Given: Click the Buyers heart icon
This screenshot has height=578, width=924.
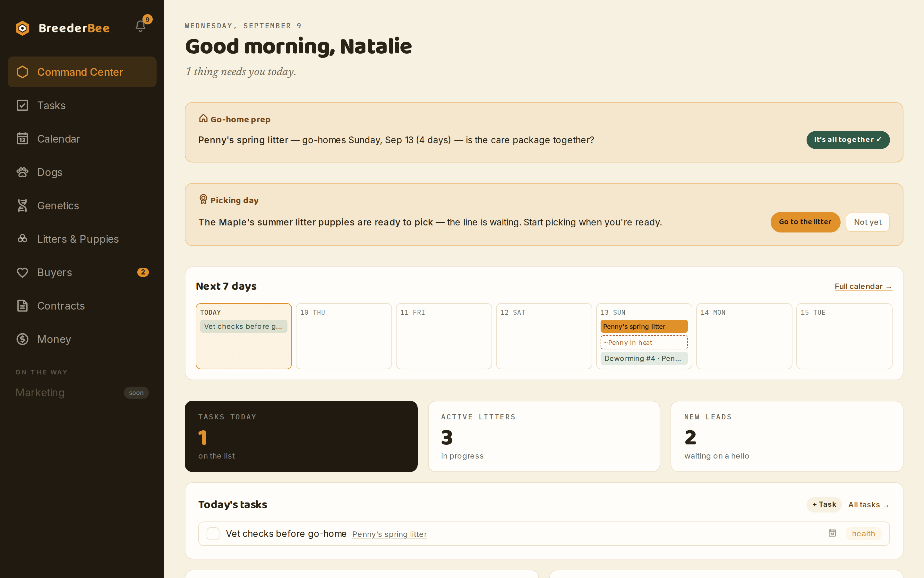Looking at the screenshot, I should pos(22,273).
